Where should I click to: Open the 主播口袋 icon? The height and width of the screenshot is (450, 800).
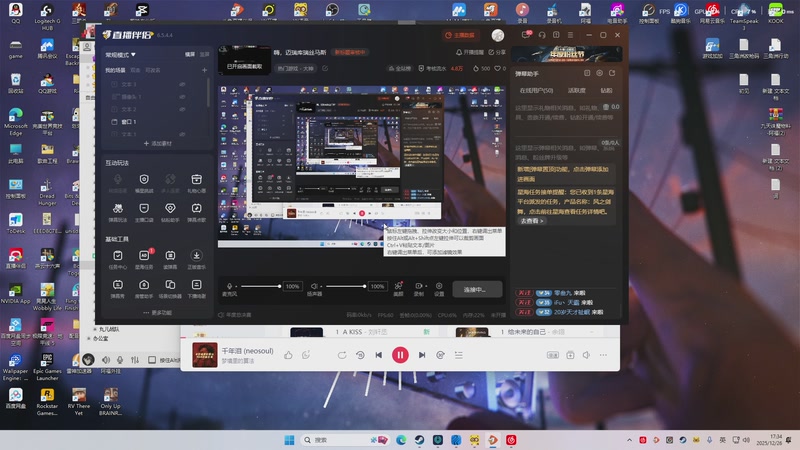point(144,208)
